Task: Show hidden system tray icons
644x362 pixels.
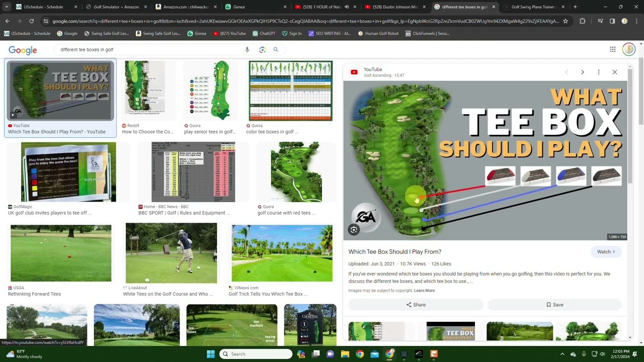Action: tap(562, 354)
